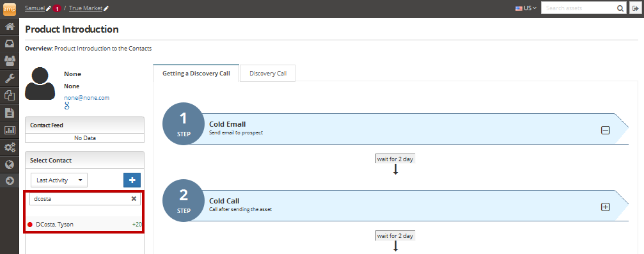Select the Getting a Discovery Call tab
The width and height of the screenshot is (644, 254).
click(x=196, y=74)
